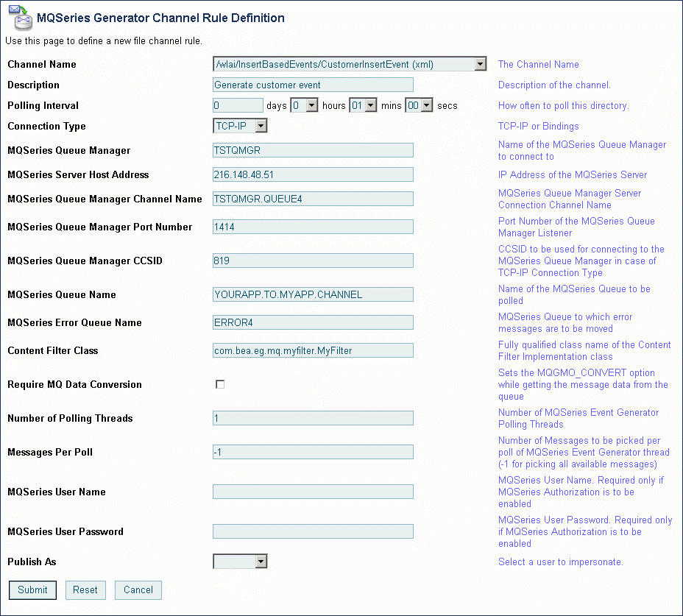Screen dimensions: 683x616
Task: Click the 'Connection Type' label
Action: point(46,127)
